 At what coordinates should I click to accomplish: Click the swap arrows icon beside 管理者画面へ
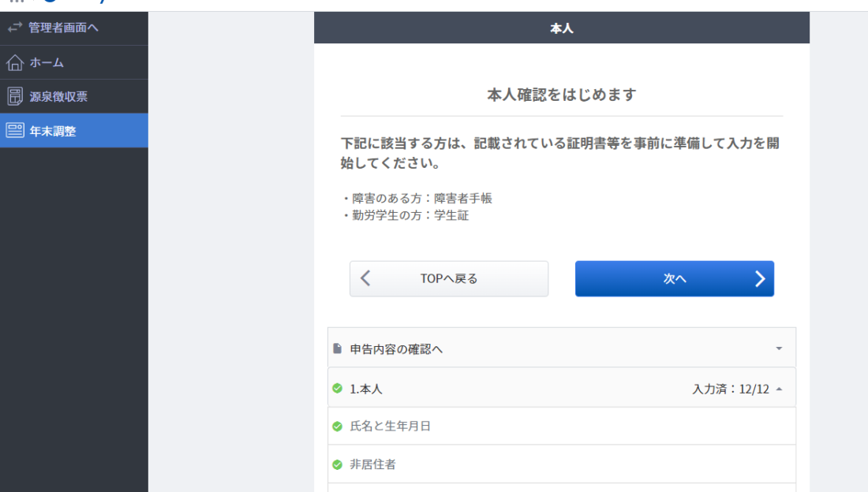click(15, 27)
